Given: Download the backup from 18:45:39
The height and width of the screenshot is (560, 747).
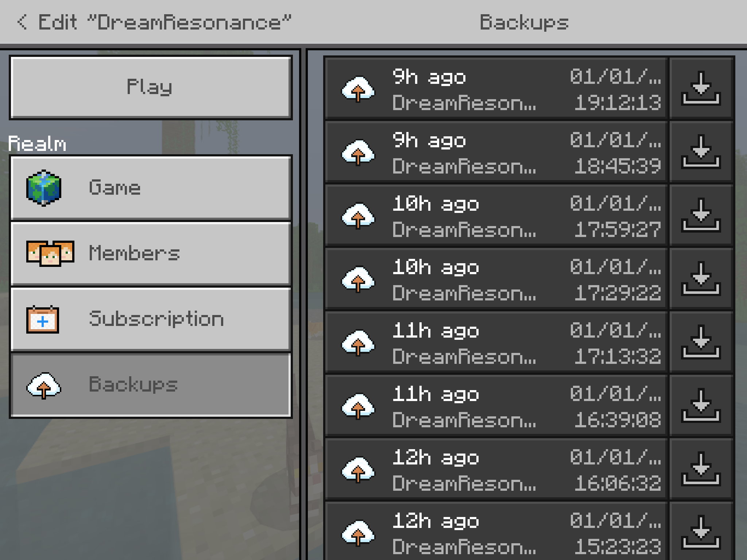Looking at the screenshot, I should point(701,152).
